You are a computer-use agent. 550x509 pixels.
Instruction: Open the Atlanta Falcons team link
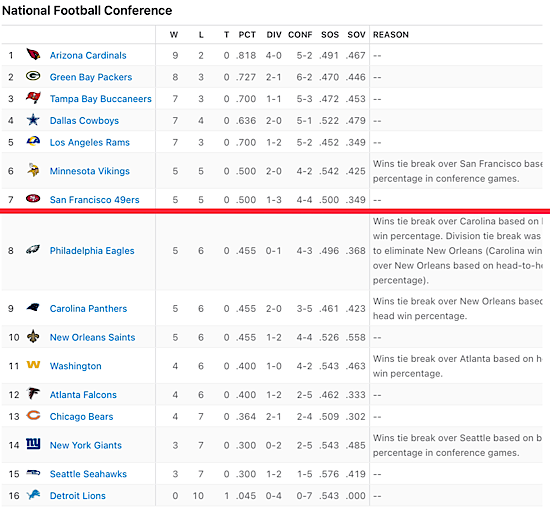(x=83, y=395)
